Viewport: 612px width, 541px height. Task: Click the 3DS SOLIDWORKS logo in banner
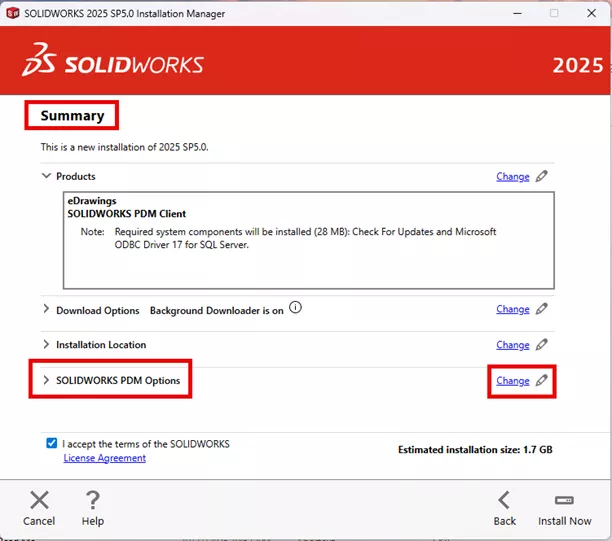pos(112,60)
